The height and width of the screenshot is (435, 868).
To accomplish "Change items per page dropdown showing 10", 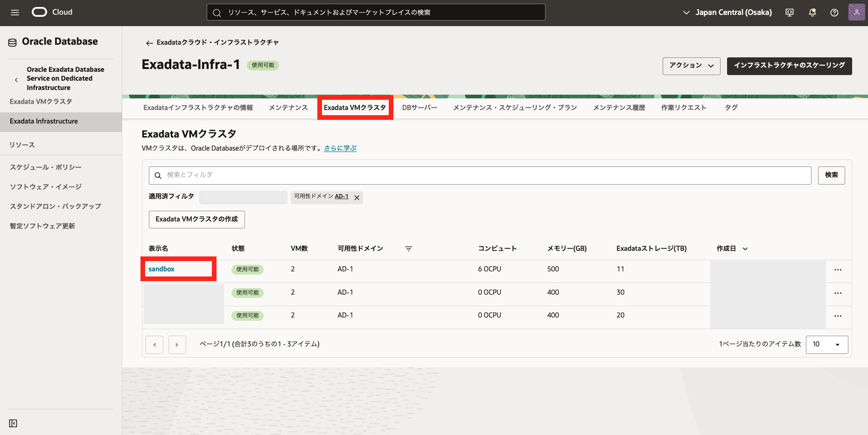I will (x=826, y=345).
